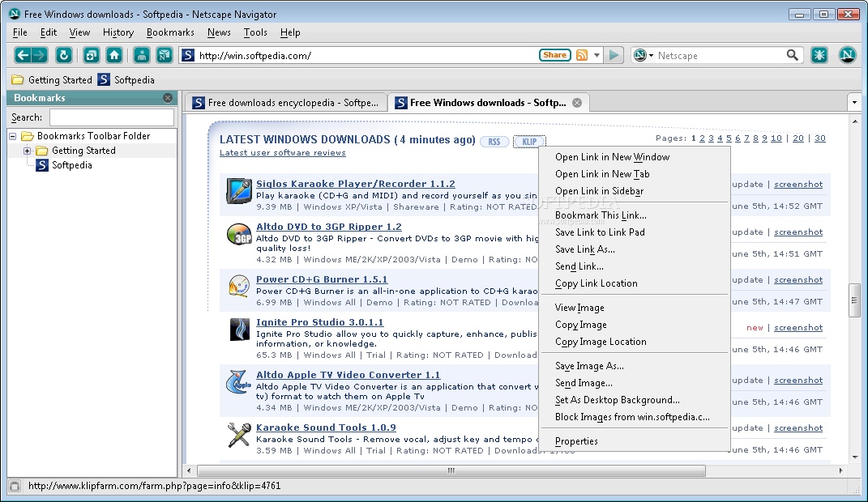Click the vertical scrollbar thumb
The image size is (868, 502).
pos(854,300)
